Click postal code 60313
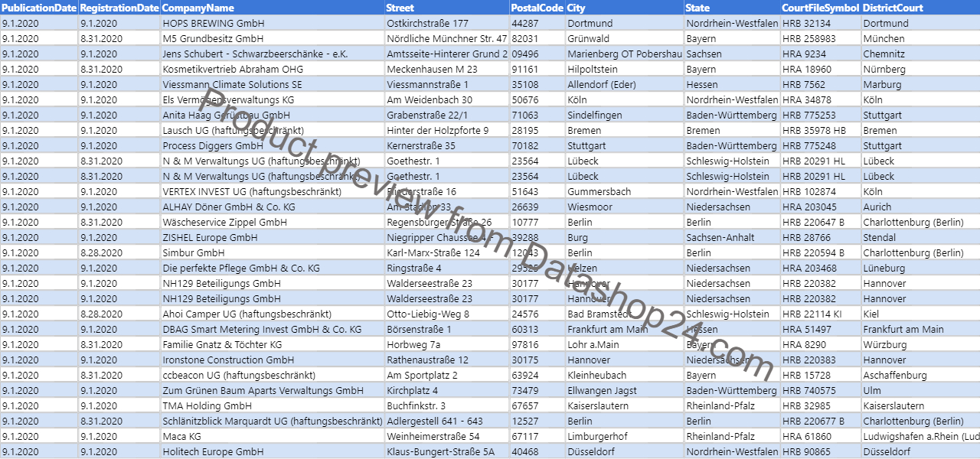 (537, 329)
